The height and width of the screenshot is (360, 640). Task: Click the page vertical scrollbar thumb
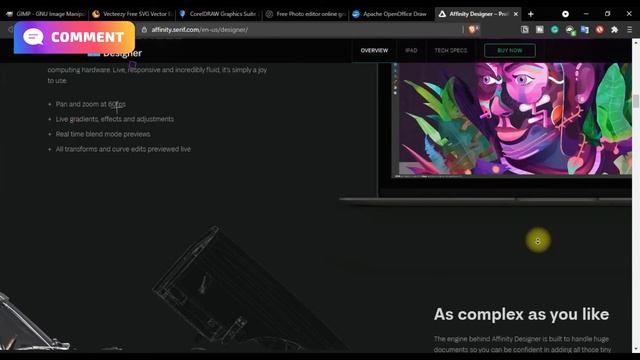(x=636, y=100)
